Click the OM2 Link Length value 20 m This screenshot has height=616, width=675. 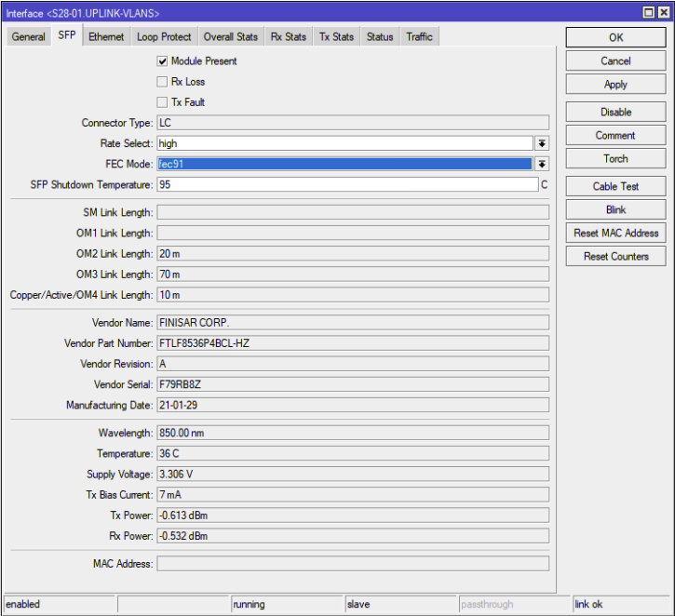(x=353, y=254)
